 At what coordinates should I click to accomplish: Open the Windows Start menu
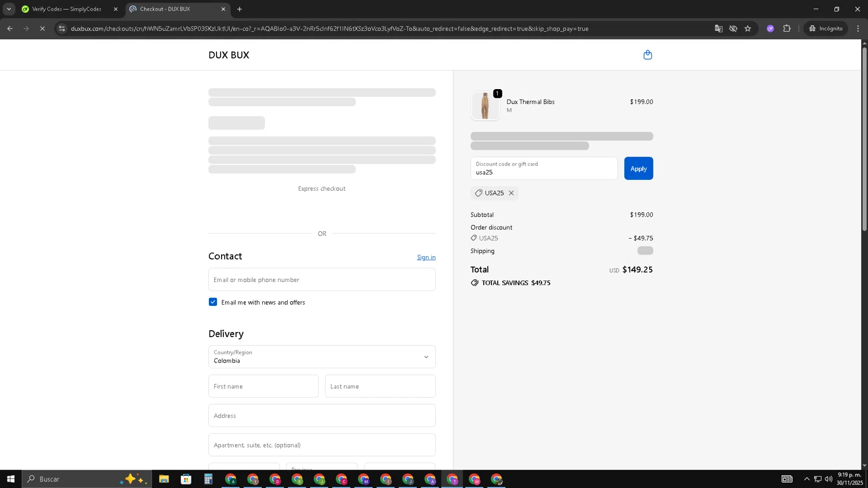[10, 479]
